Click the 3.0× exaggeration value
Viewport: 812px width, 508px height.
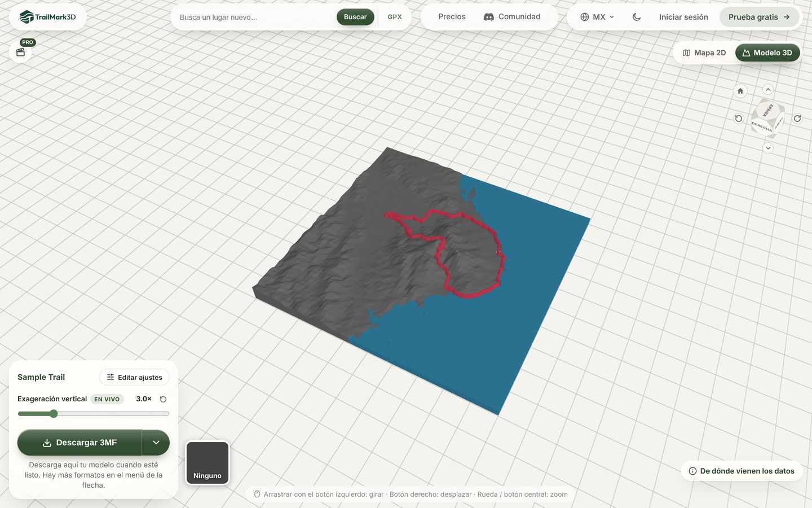144,399
